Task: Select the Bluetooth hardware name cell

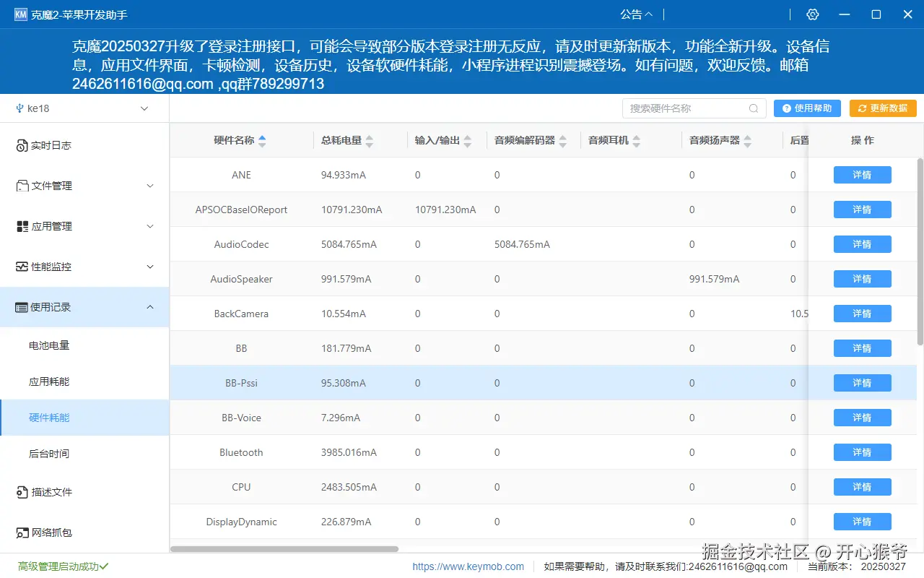Action: (x=241, y=452)
